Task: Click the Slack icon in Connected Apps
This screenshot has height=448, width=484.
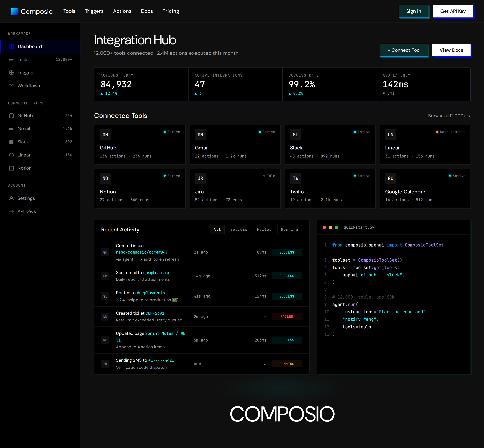Action: click(x=11, y=142)
